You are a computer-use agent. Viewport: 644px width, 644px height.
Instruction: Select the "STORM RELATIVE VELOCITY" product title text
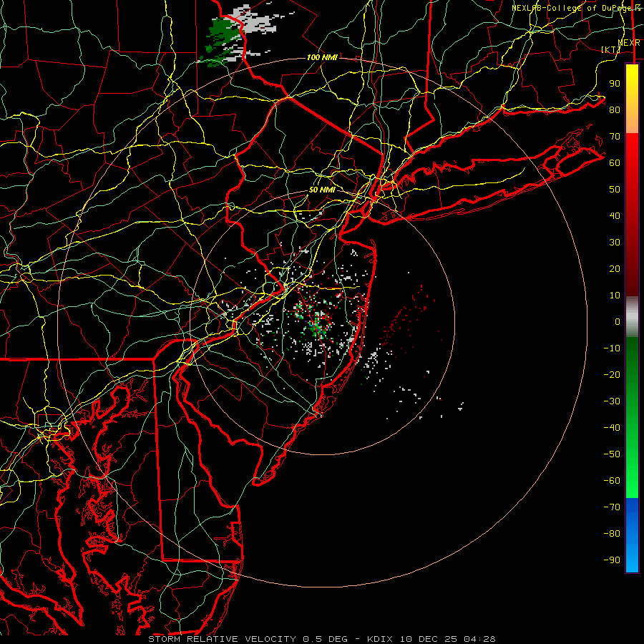tap(222, 639)
